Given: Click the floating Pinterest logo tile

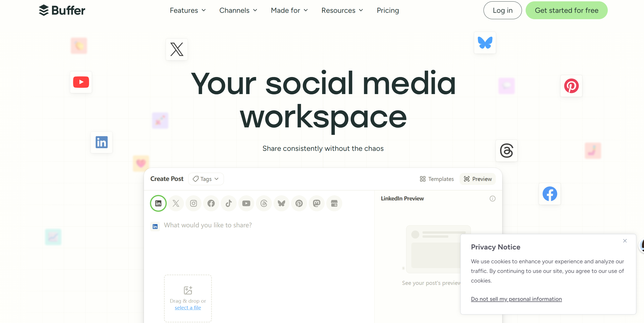Looking at the screenshot, I should (571, 86).
